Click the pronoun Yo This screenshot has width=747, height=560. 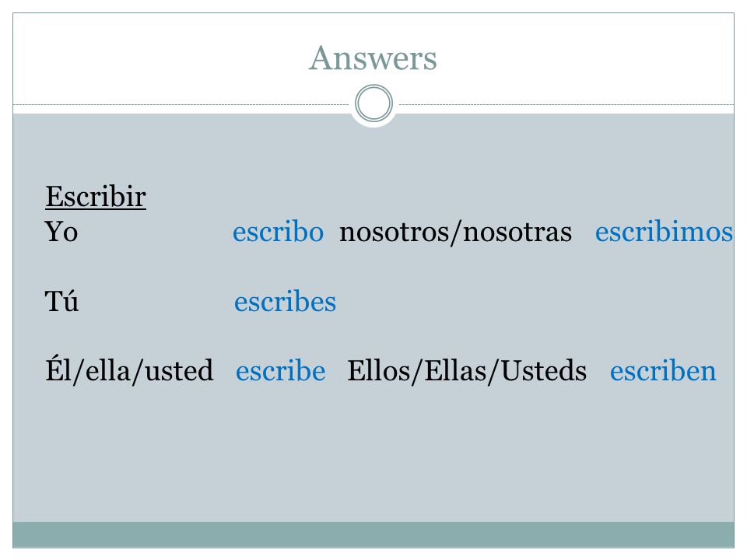click(61, 232)
